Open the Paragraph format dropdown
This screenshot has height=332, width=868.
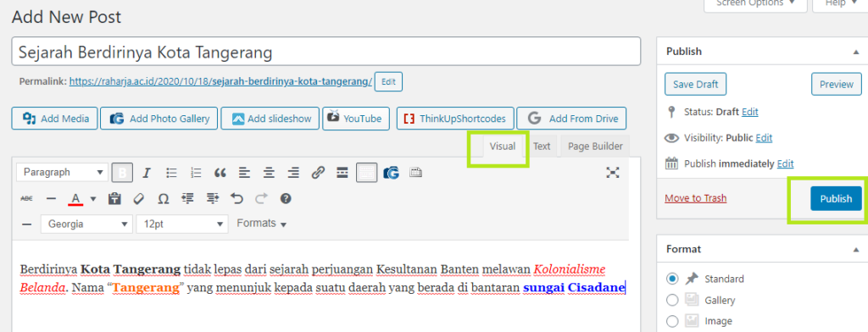(x=63, y=172)
